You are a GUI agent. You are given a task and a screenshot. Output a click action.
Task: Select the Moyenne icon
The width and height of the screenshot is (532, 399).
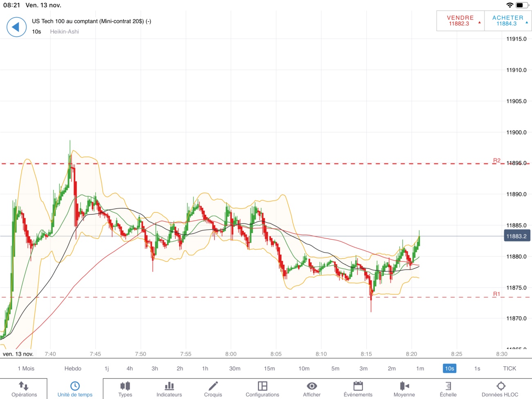pos(404,386)
